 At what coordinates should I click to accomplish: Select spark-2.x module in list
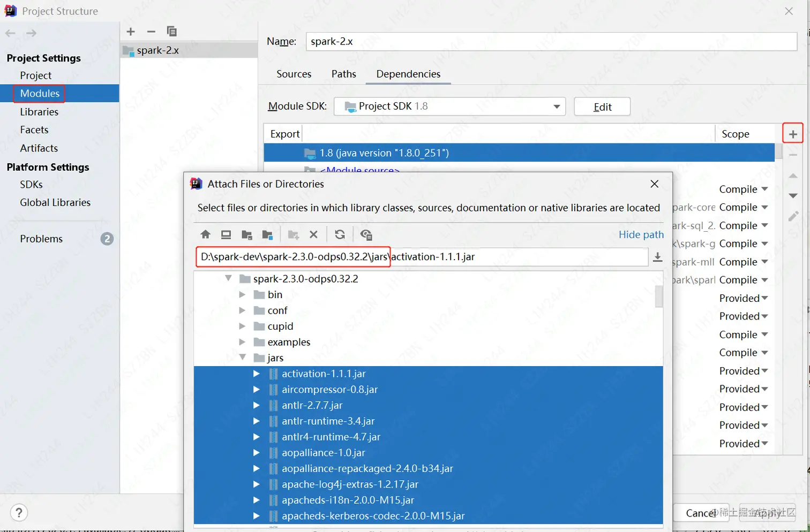(x=189, y=50)
